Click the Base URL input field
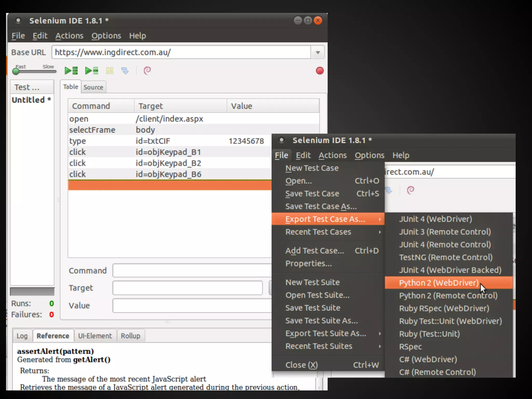The height and width of the screenshot is (399, 532). pos(181,52)
